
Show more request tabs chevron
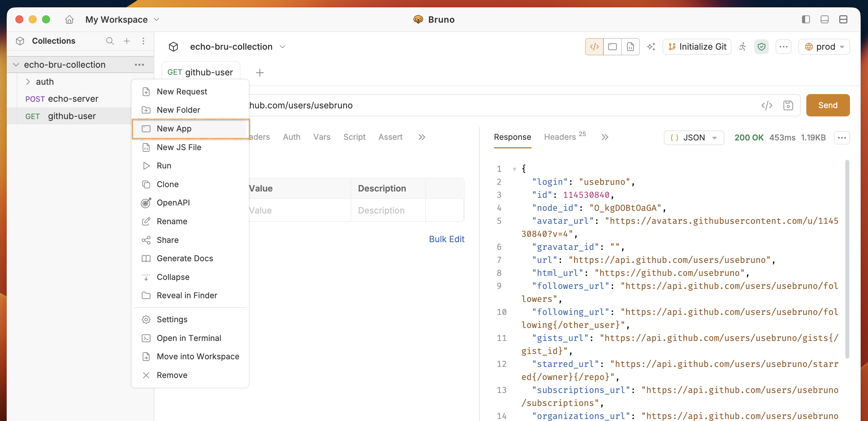(x=422, y=137)
